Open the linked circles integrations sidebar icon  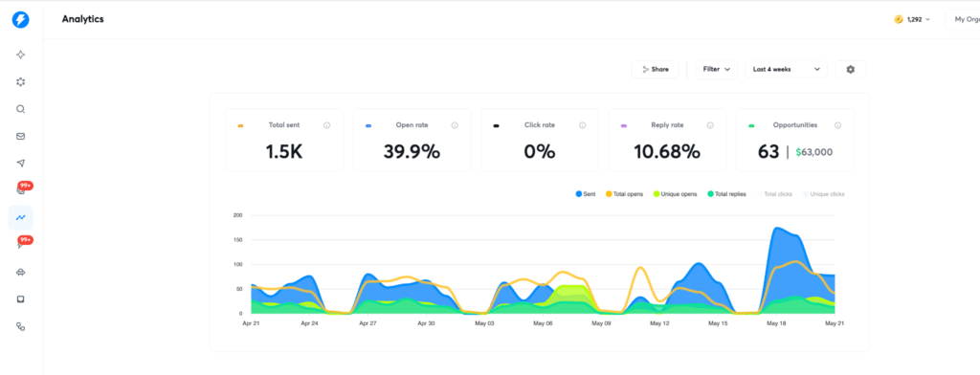[x=21, y=326]
